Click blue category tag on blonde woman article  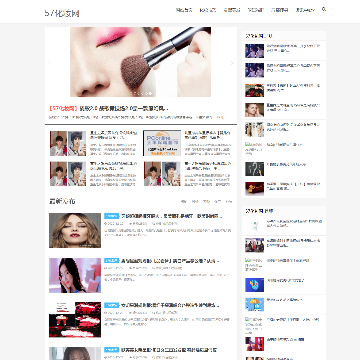coord(111,216)
